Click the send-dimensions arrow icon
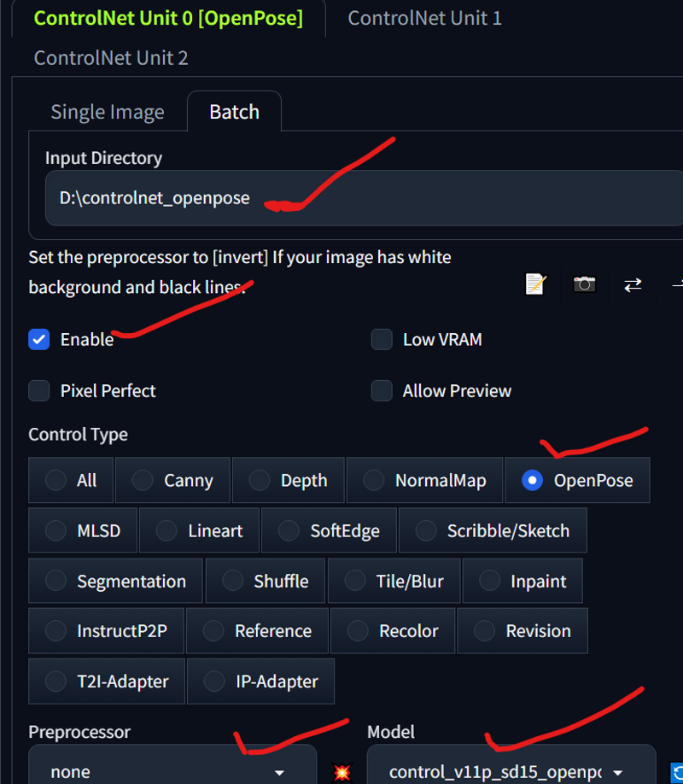 [677, 284]
